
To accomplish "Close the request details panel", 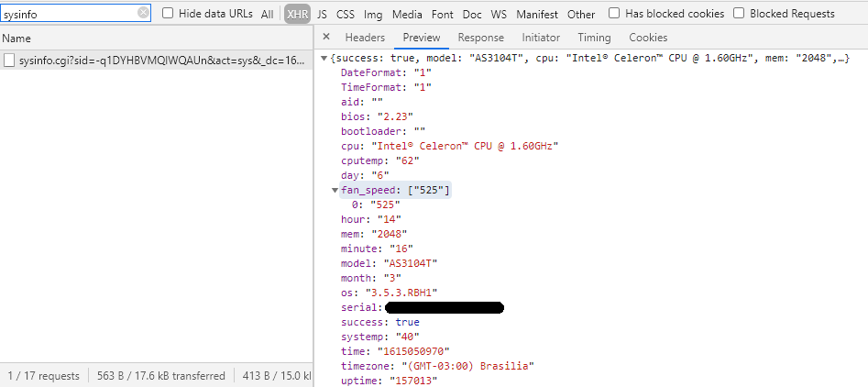I will click(x=327, y=38).
